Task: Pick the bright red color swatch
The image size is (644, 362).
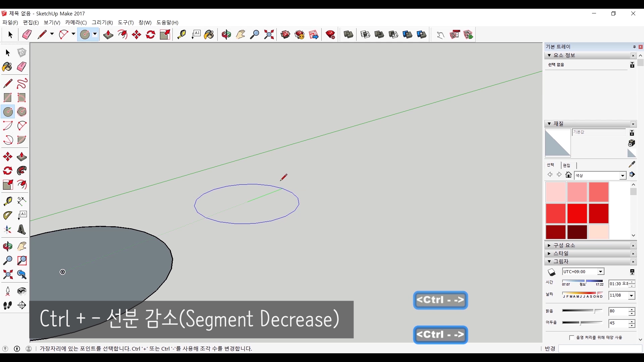Action: 577,213
